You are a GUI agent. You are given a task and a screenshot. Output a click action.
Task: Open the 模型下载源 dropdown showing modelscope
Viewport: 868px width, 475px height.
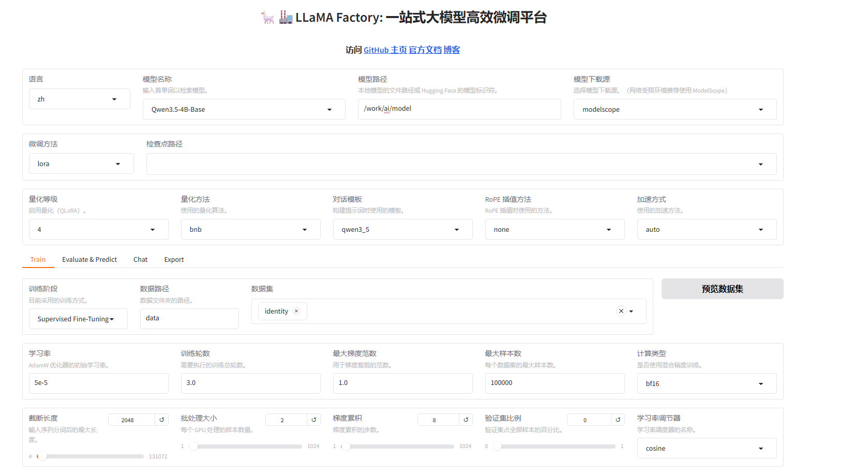(675, 109)
